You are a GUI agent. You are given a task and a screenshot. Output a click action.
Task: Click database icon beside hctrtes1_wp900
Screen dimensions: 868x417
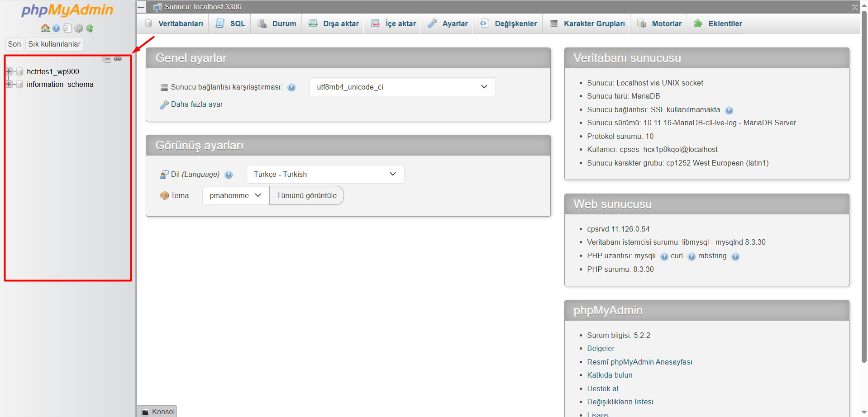pos(19,71)
